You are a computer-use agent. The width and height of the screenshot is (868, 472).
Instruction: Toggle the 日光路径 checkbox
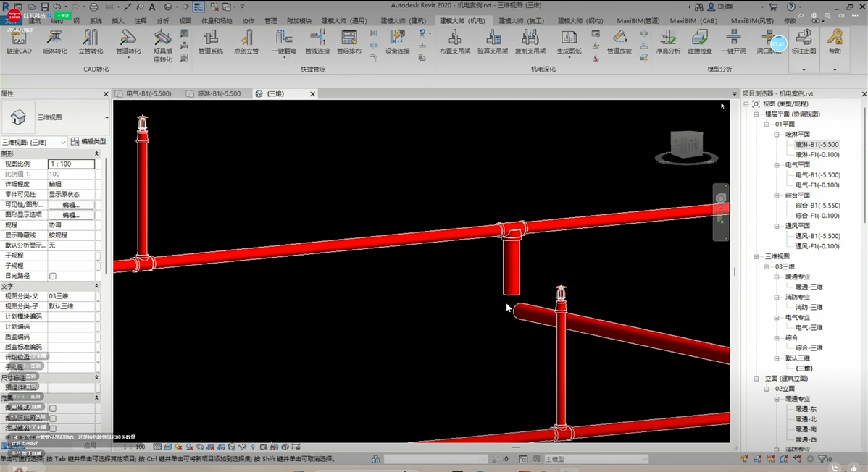tap(53, 276)
